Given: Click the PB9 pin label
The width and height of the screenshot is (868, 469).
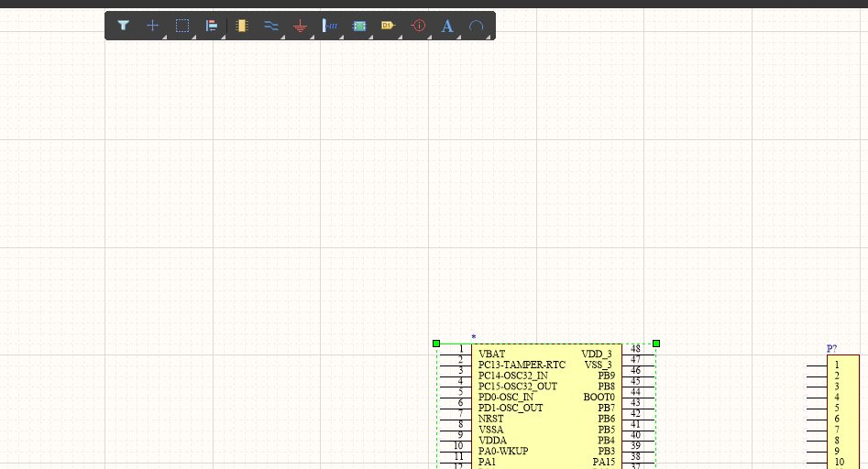Looking at the screenshot, I should click(606, 376).
